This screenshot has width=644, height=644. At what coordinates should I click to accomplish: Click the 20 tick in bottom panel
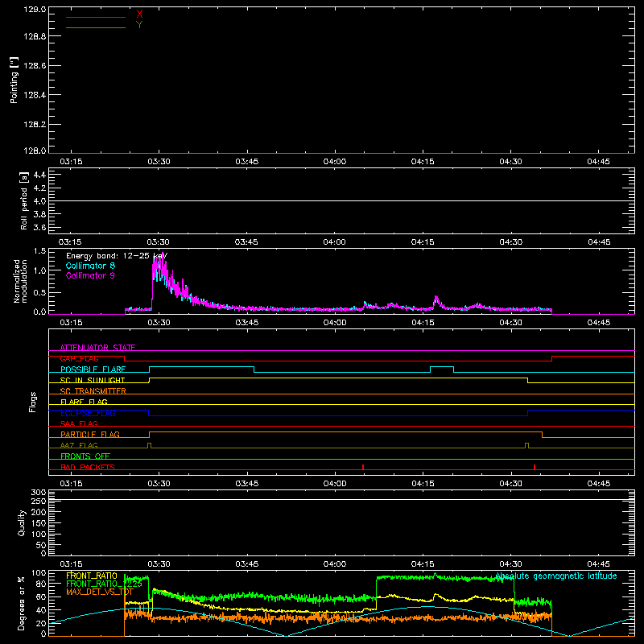pyautogui.click(x=42, y=623)
